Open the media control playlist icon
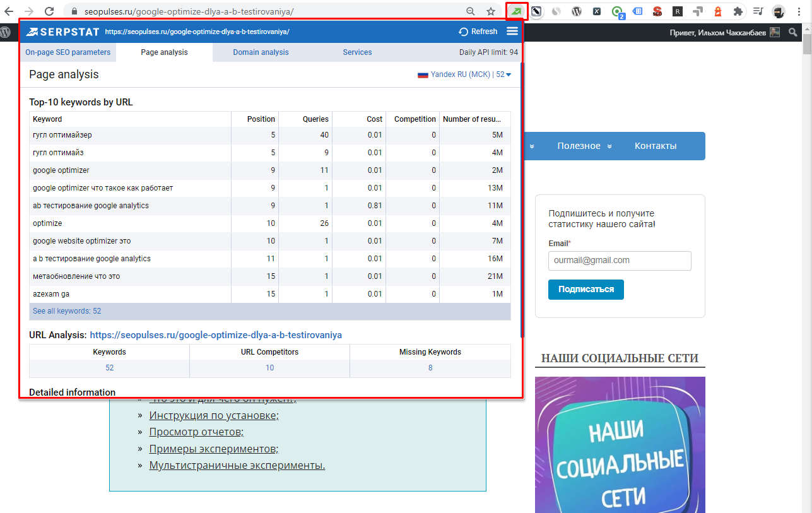 click(x=758, y=11)
